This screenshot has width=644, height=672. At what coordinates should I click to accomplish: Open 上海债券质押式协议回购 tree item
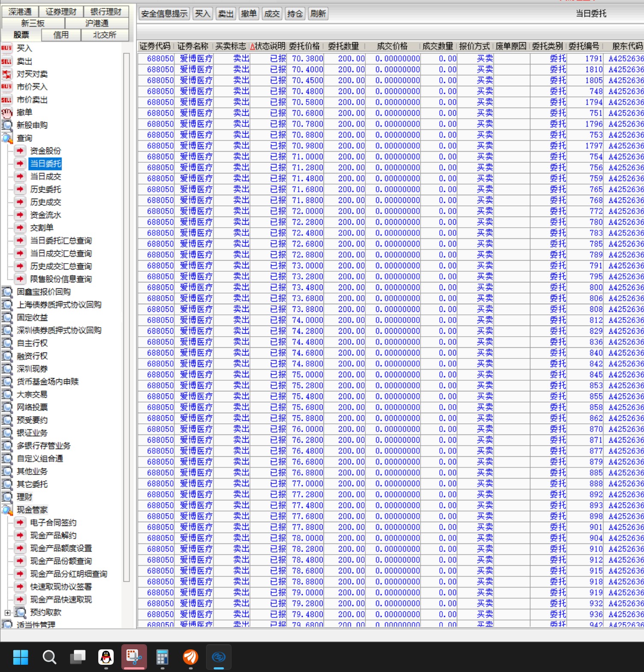pos(59,305)
